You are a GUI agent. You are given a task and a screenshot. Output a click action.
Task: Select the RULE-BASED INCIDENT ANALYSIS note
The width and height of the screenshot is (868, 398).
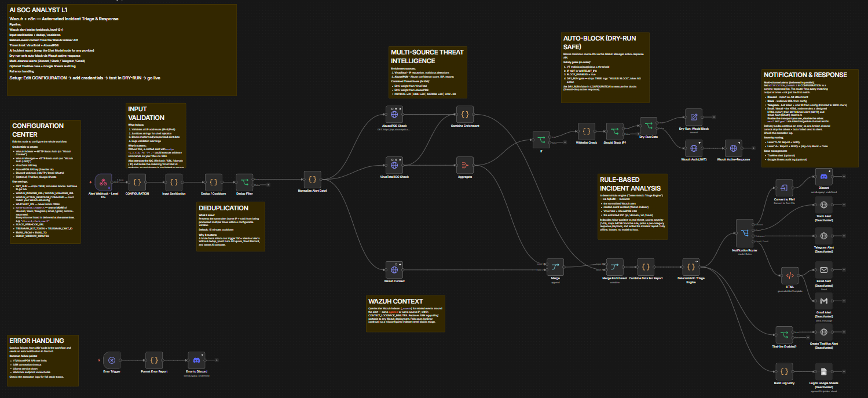point(633,207)
